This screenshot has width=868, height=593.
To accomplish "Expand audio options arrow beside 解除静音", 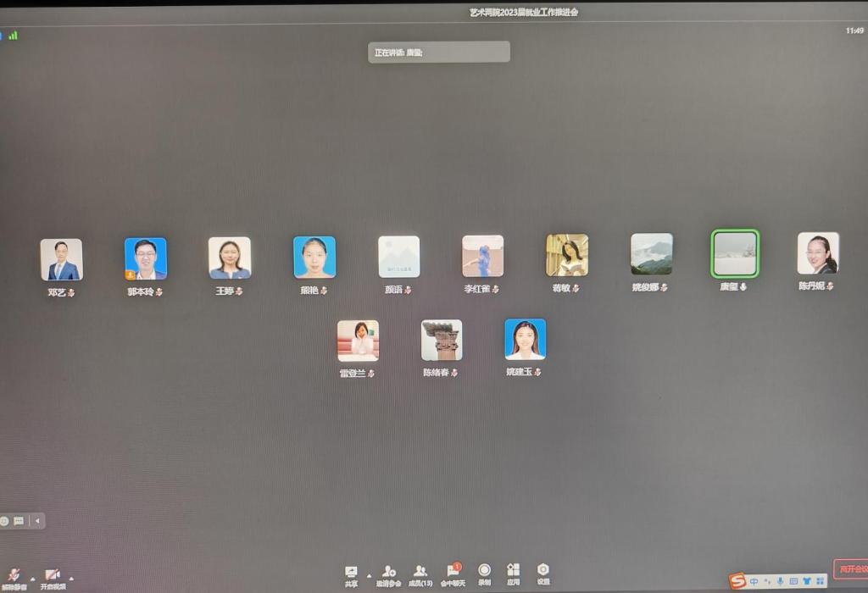I will pyautogui.click(x=33, y=579).
